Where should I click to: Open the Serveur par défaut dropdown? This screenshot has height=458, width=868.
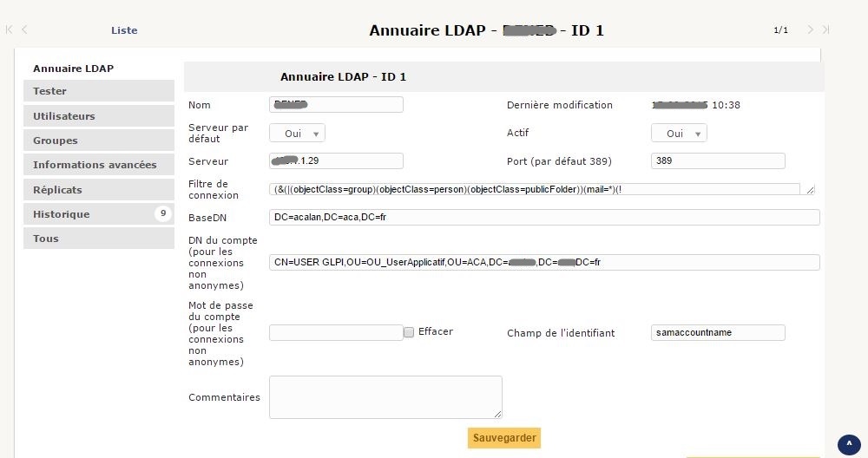(298, 134)
